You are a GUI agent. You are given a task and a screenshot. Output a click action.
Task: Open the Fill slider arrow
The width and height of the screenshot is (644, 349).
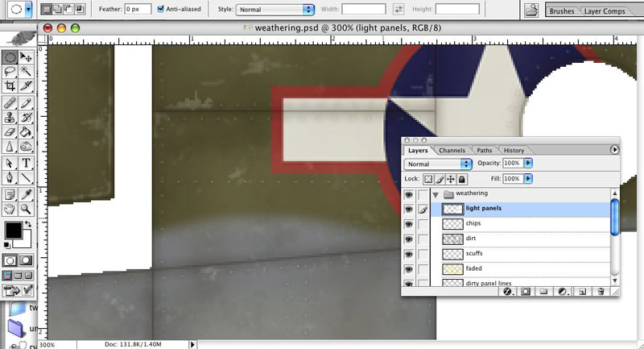(528, 179)
